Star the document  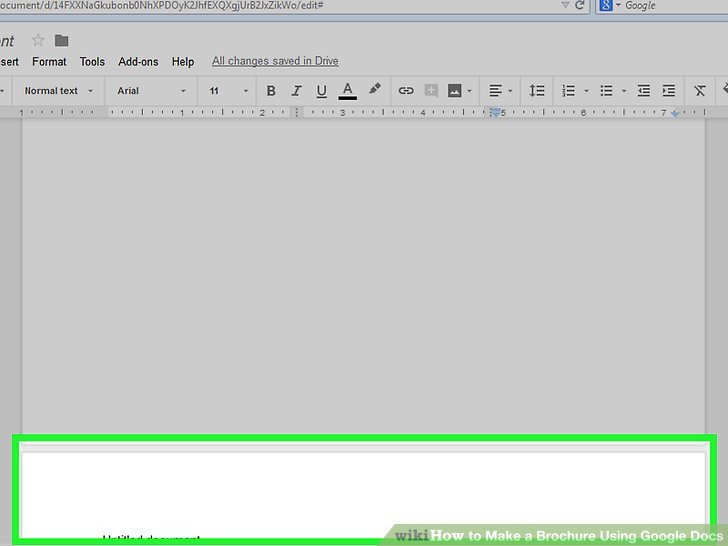(x=38, y=40)
